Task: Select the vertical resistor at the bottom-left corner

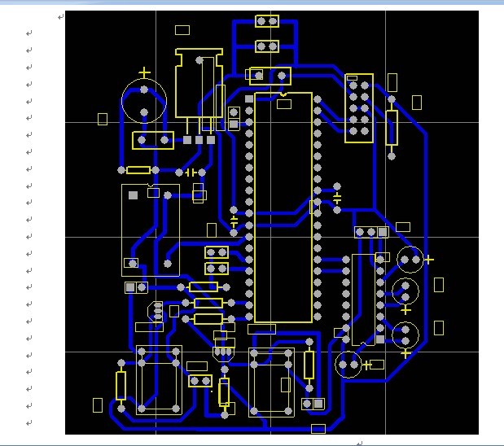Action: (x=121, y=386)
